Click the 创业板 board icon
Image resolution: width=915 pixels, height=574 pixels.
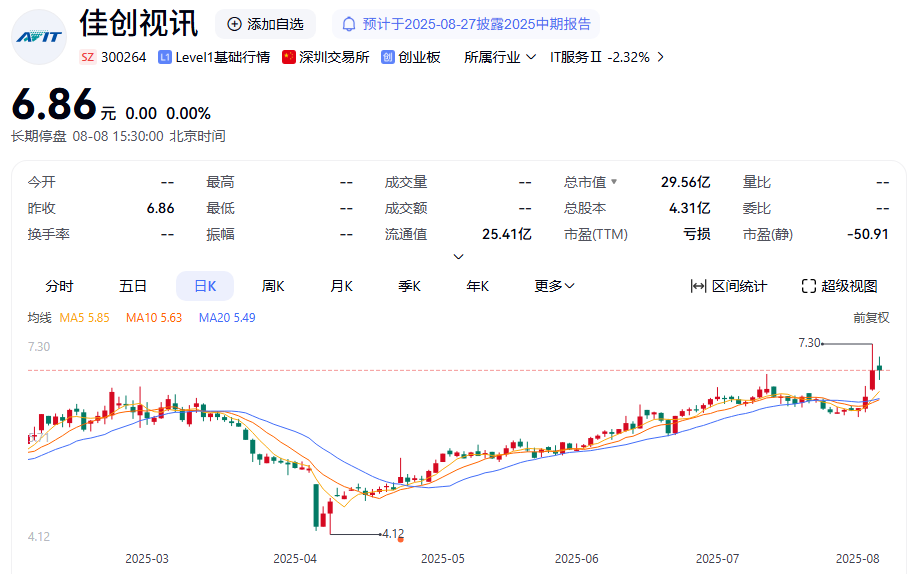click(388, 57)
